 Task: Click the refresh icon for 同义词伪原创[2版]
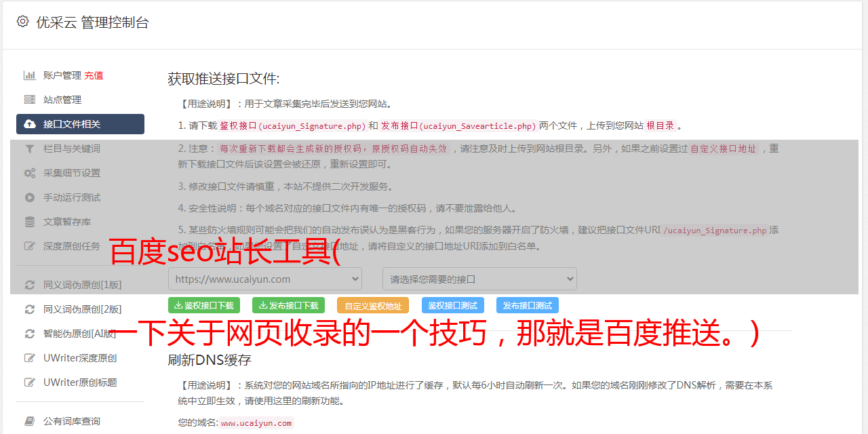[x=30, y=309]
